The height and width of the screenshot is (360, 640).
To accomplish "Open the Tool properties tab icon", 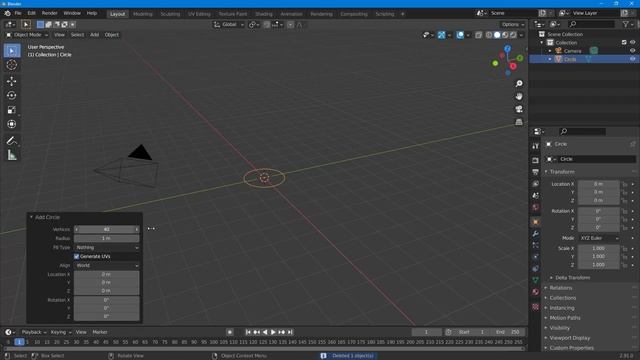I will click(536, 146).
